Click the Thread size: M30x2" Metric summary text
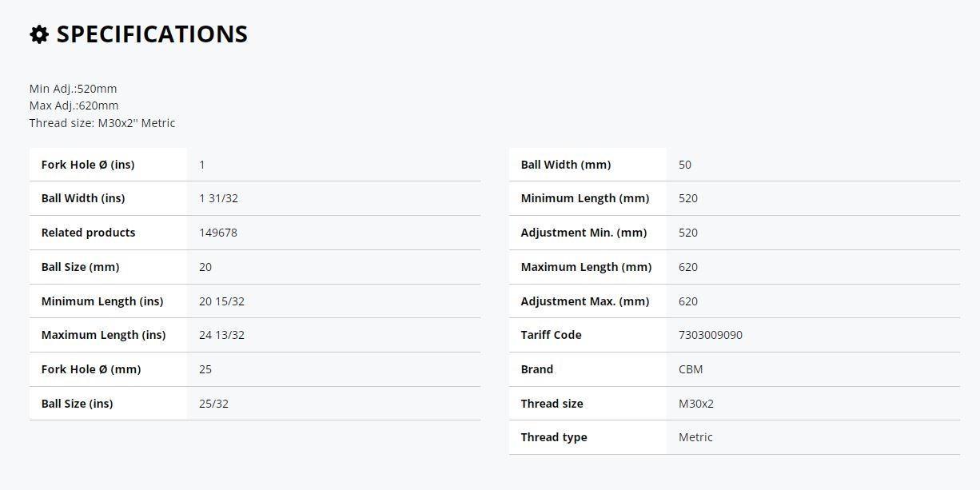Screen dimensions: 980x490 point(102,123)
